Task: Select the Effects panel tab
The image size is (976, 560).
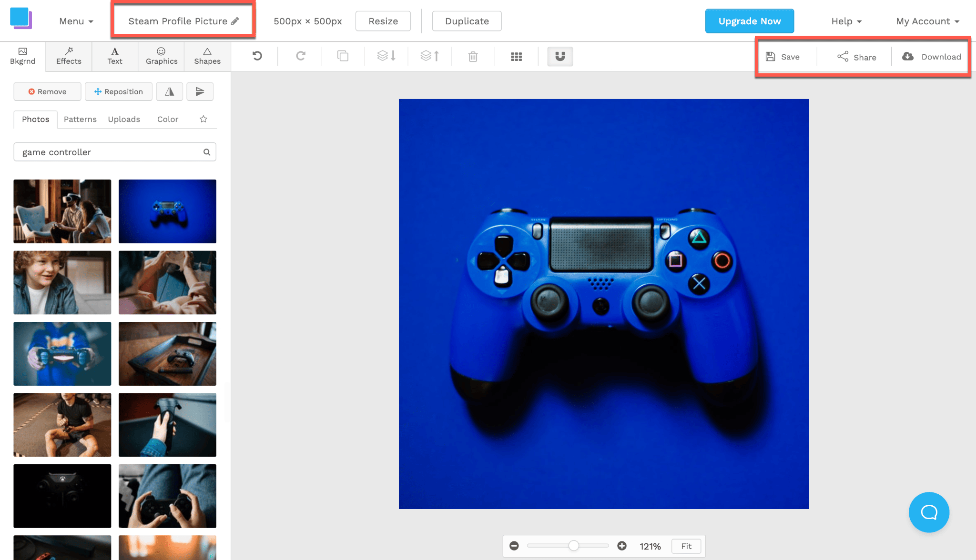Action: pyautogui.click(x=68, y=56)
